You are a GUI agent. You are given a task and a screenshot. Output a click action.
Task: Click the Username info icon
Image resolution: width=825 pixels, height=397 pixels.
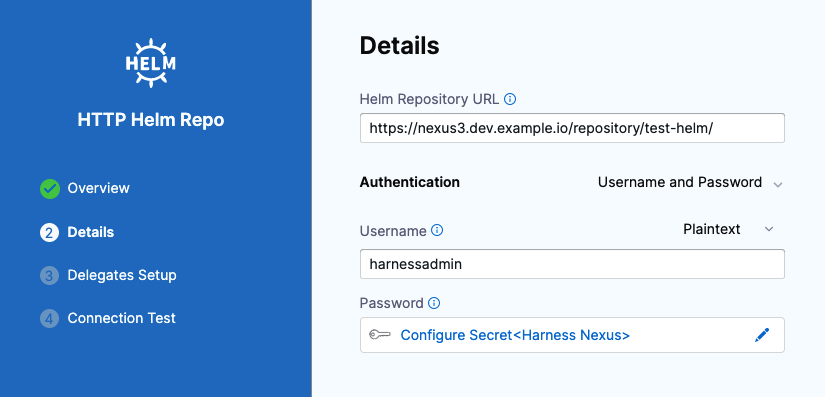pyautogui.click(x=437, y=230)
